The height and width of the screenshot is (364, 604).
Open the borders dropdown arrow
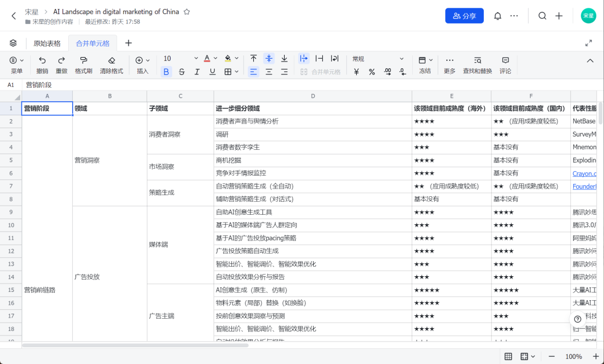click(237, 72)
